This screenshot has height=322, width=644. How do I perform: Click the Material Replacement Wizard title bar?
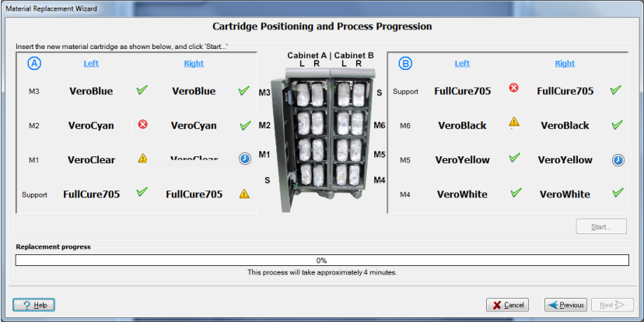322,9
